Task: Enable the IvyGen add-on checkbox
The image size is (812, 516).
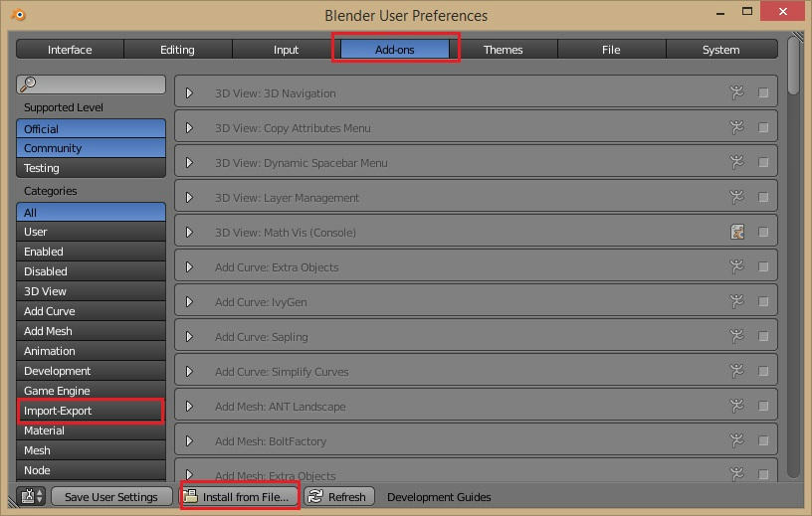Action: [x=763, y=301]
